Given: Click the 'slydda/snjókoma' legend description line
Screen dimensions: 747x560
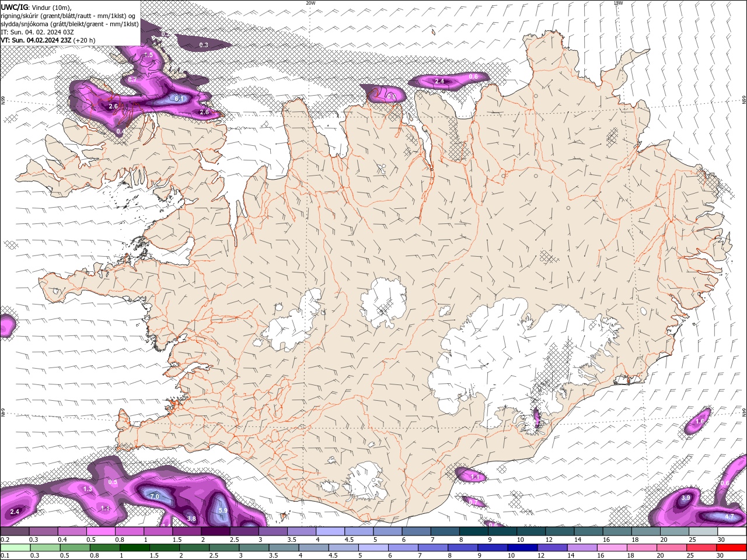Looking at the screenshot, I should (69, 24).
